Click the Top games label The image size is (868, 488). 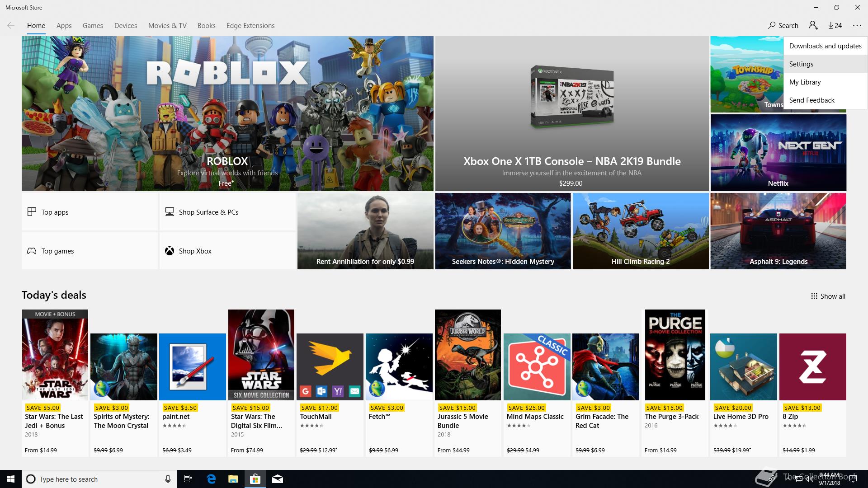point(57,251)
